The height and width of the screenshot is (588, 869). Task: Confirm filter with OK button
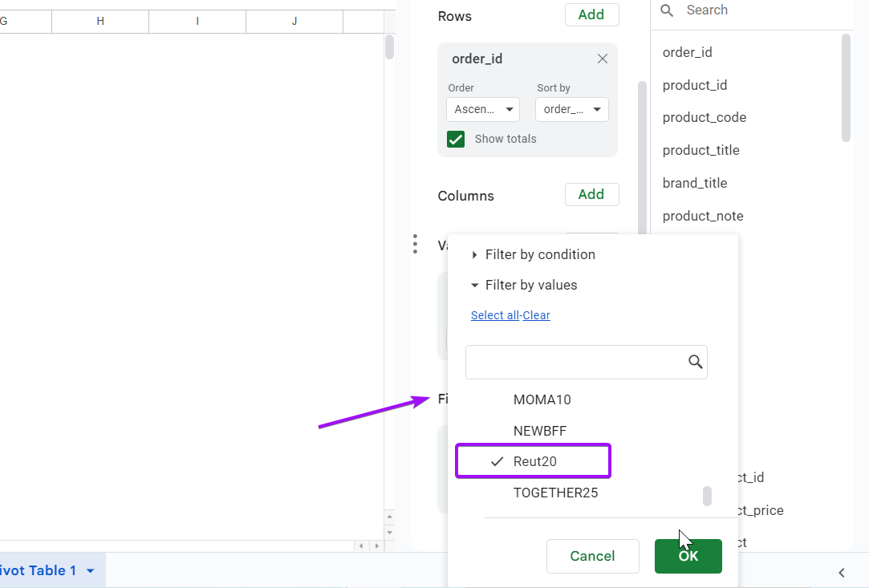tap(688, 556)
